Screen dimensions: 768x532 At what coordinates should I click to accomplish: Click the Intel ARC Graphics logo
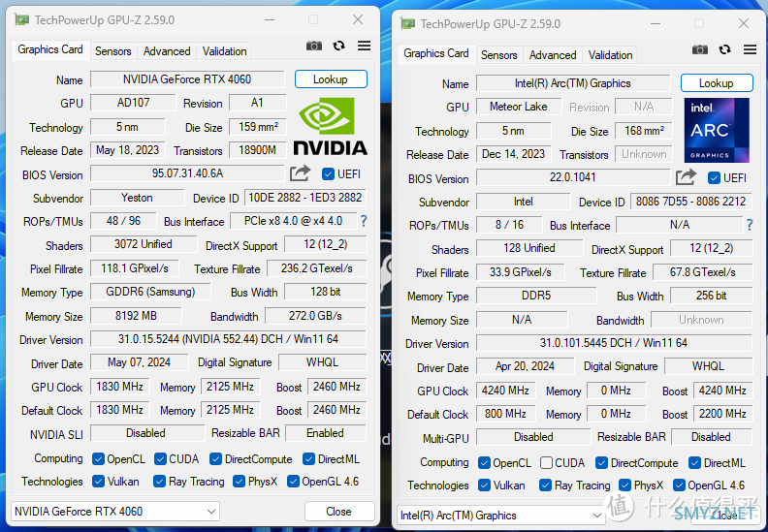(717, 130)
